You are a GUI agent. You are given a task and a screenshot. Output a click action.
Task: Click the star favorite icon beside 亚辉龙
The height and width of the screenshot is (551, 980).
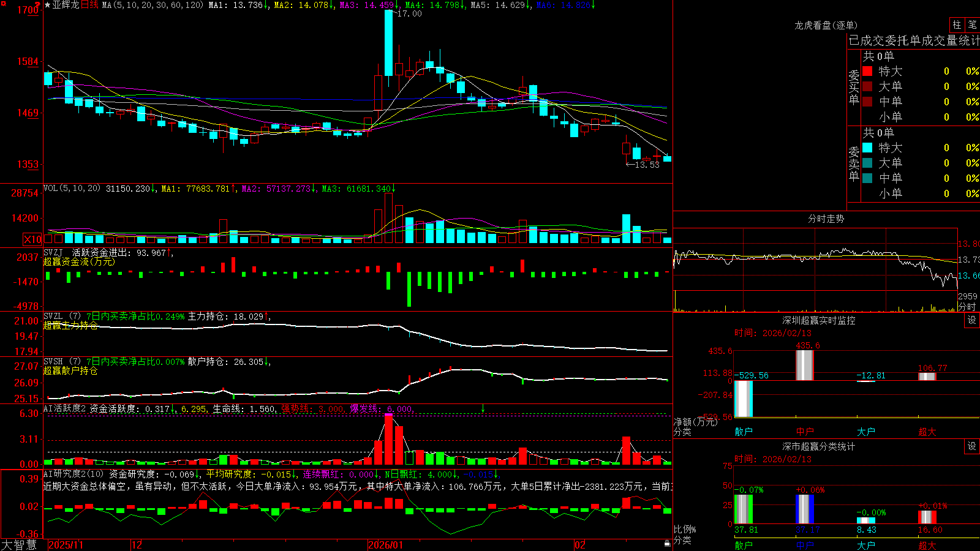(48, 5)
